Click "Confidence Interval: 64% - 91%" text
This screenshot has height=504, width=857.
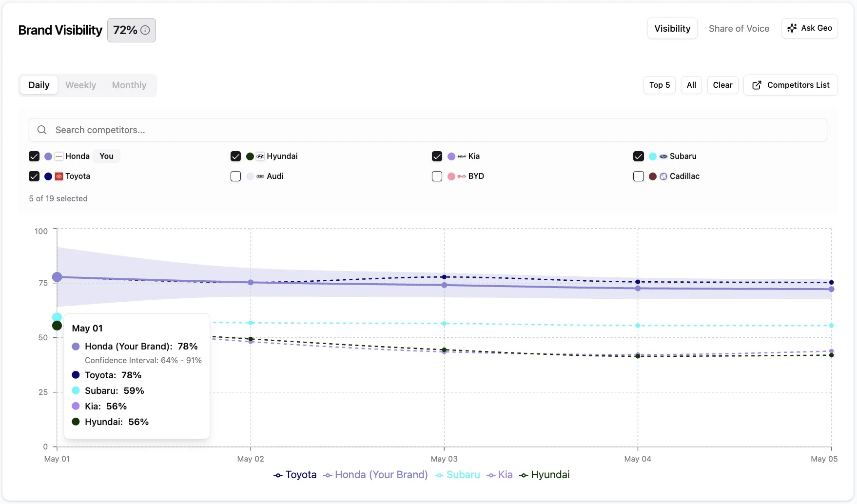click(x=143, y=361)
